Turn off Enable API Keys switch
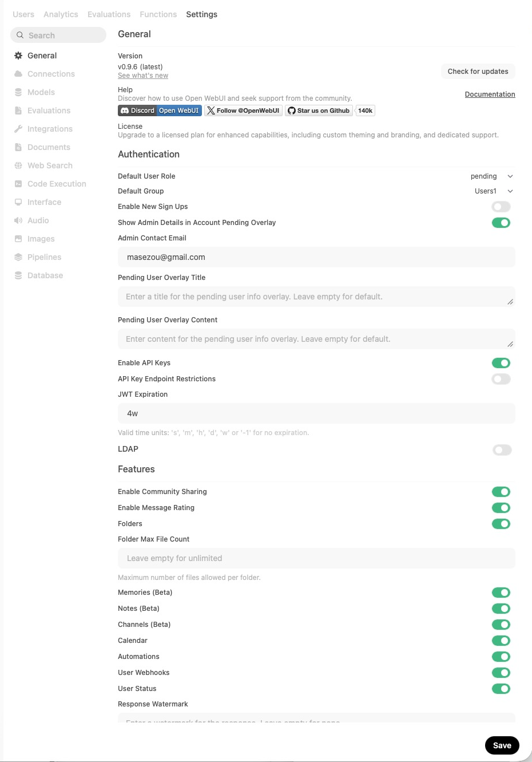 point(501,363)
